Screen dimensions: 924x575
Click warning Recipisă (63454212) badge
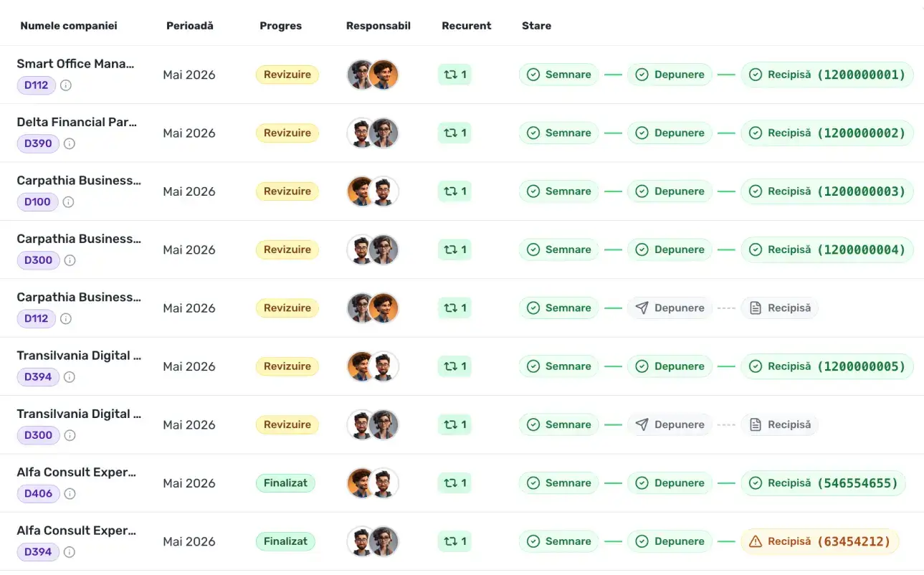tap(819, 542)
